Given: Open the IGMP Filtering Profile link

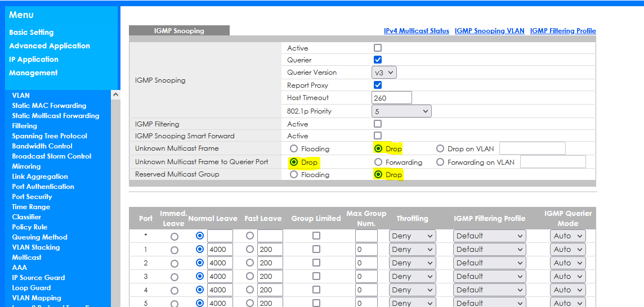Looking at the screenshot, I should click(x=563, y=31).
